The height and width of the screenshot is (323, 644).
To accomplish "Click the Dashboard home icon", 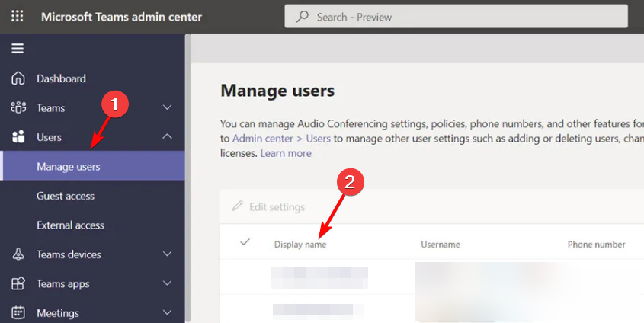I will (x=18, y=78).
